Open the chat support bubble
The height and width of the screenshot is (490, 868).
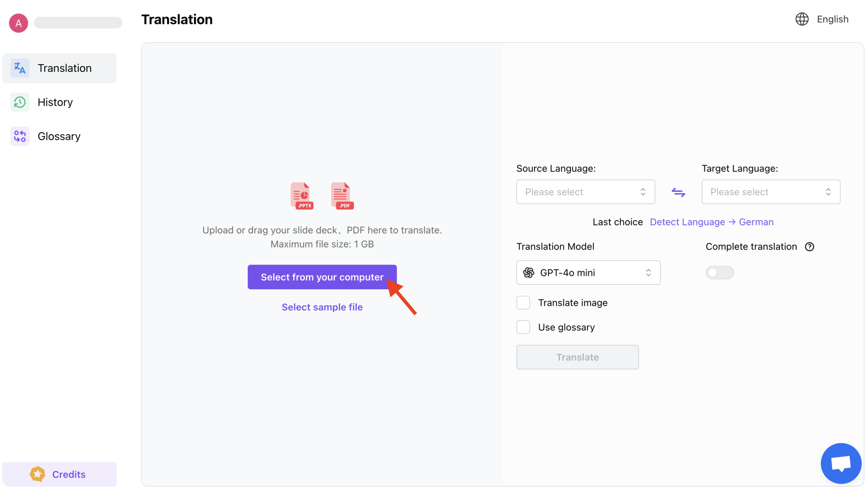coord(841,463)
